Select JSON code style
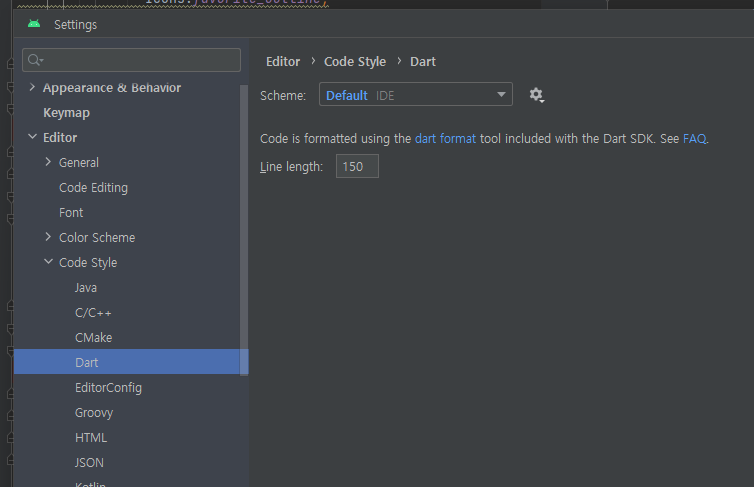 (x=89, y=462)
